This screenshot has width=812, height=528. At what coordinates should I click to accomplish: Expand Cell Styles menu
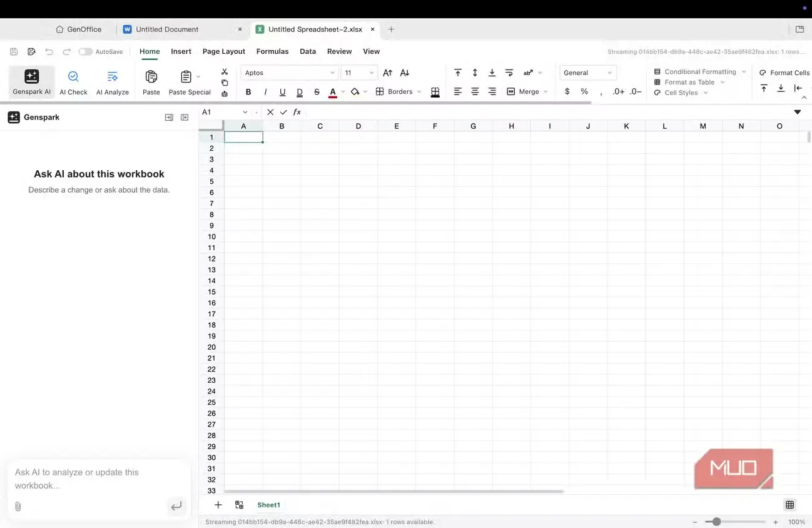pos(681,93)
